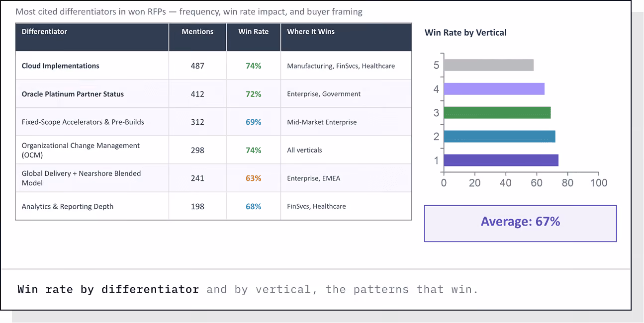
Task: Click the Average: 67% box
Action: (520, 224)
